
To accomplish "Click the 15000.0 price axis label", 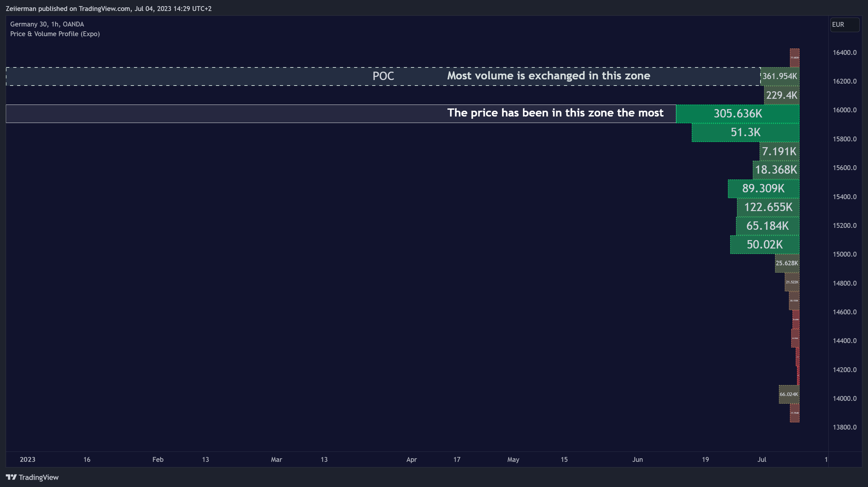I will (844, 254).
